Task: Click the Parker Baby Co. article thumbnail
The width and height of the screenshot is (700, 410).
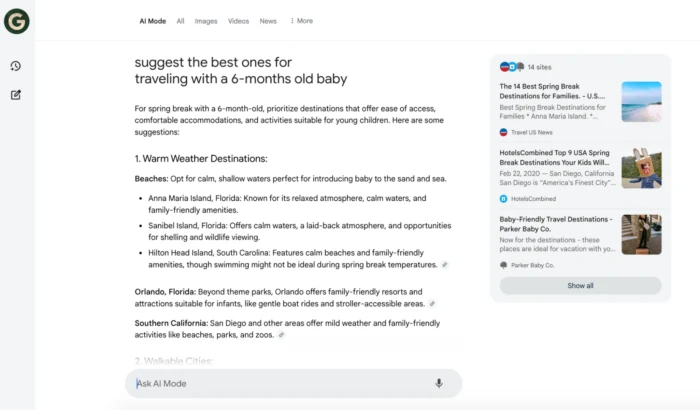Action: point(642,235)
